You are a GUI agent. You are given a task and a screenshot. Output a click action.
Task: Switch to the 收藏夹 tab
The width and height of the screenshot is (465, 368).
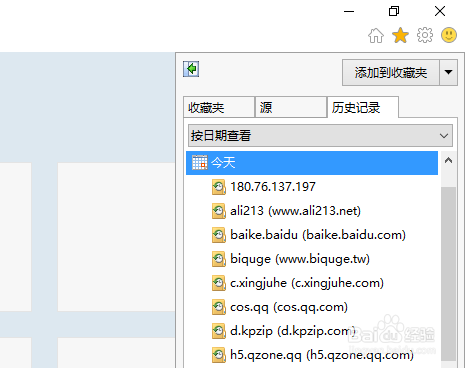tap(219, 107)
